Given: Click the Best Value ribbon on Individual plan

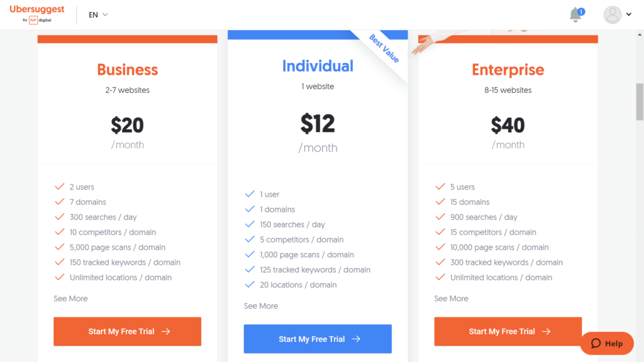Looking at the screenshot, I should (384, 49).
